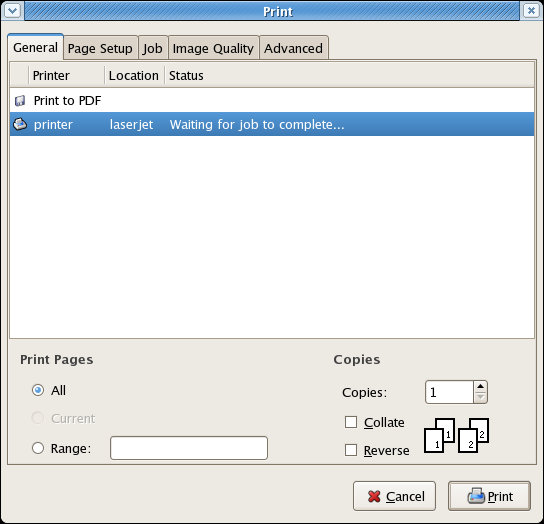Image resolution: width=544 pixels, height=524 pixels.
Task: Increase copies with the up arrow
Action: tap(481, 387)
